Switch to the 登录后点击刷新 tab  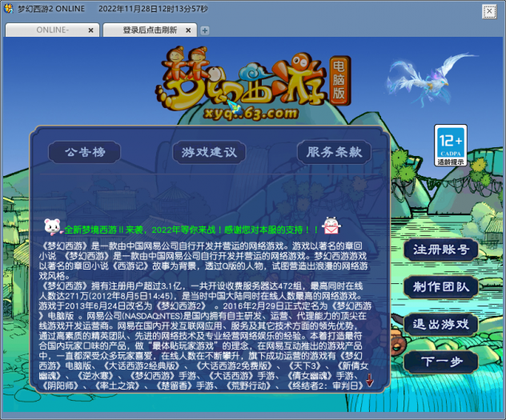[150, 30]
